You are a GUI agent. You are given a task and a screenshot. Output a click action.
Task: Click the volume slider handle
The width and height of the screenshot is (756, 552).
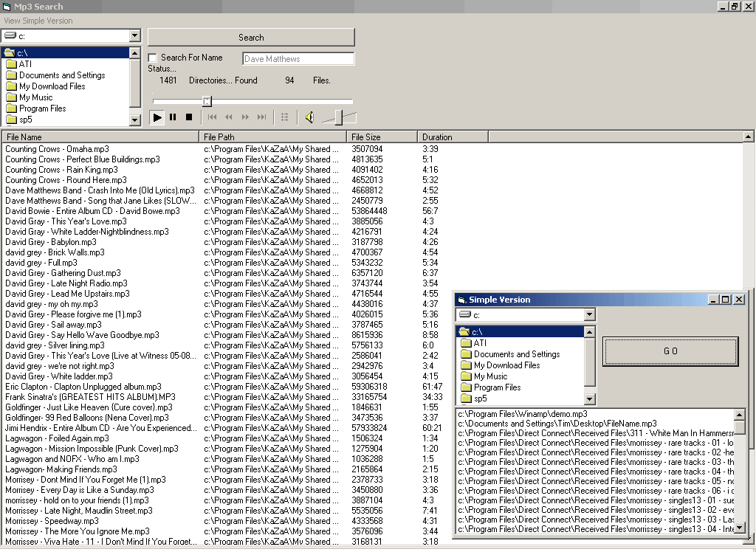pyautogui.click(x=339, y=117)
